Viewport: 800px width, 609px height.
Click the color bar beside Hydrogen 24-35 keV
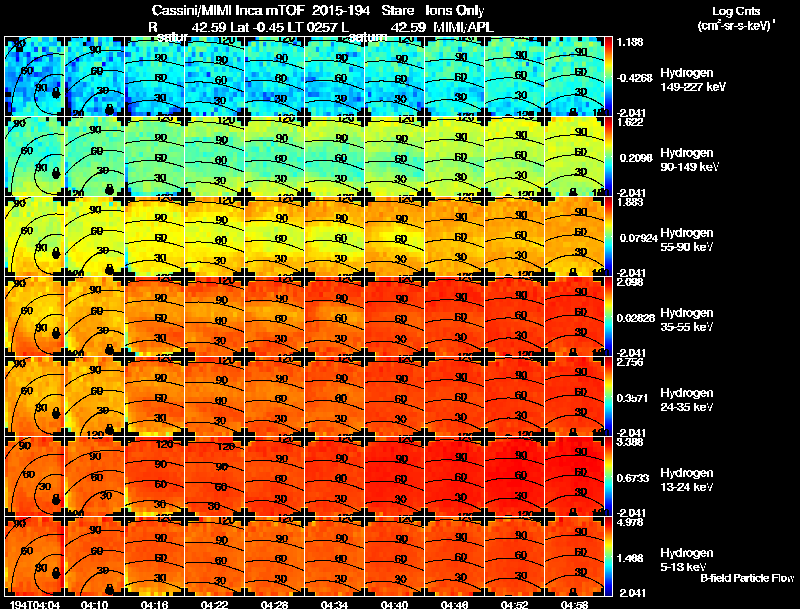(608, 396)
